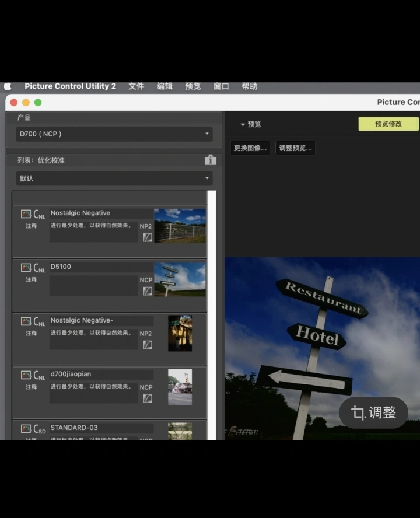
Task: Open the 窗口 menu
Action: point(221,86)
